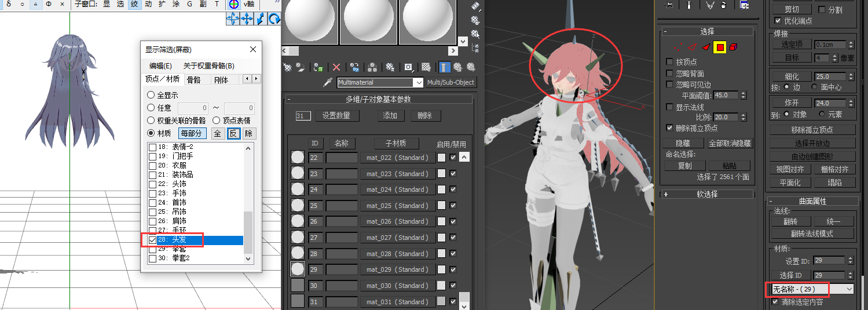This screenshot has width=868, height=310.
Task: Click Material ID Channel icon
Action: coord(408,67)
